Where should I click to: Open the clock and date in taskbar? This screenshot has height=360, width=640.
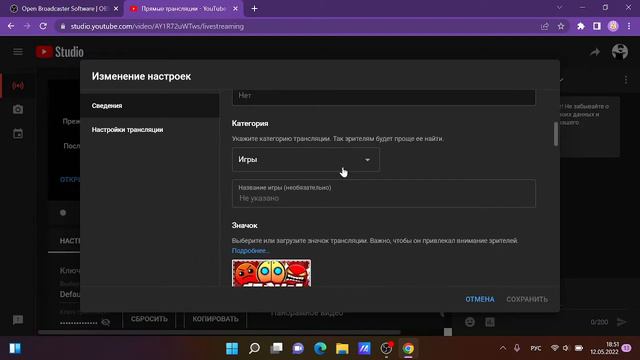(604, 348)
